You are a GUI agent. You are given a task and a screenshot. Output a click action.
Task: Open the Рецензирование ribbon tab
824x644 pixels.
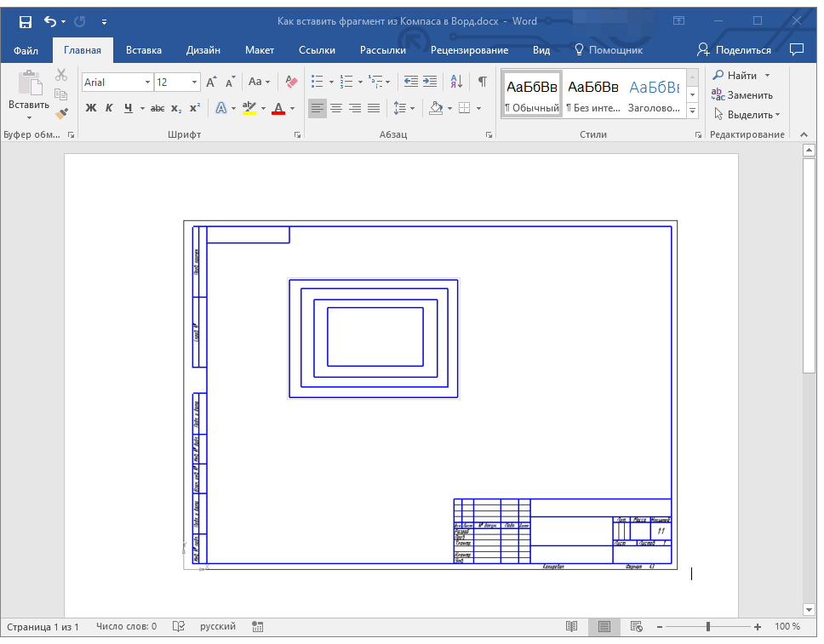click(x=469, y=50)
